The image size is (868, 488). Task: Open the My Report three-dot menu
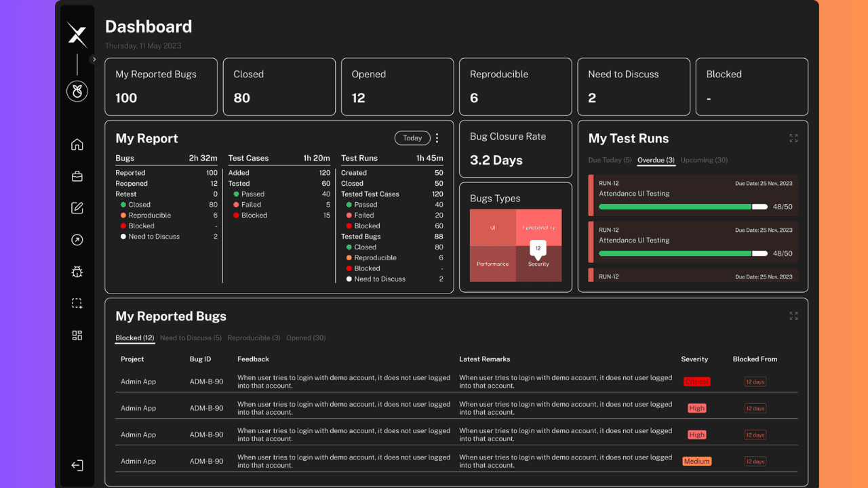(x=437, y=138)
